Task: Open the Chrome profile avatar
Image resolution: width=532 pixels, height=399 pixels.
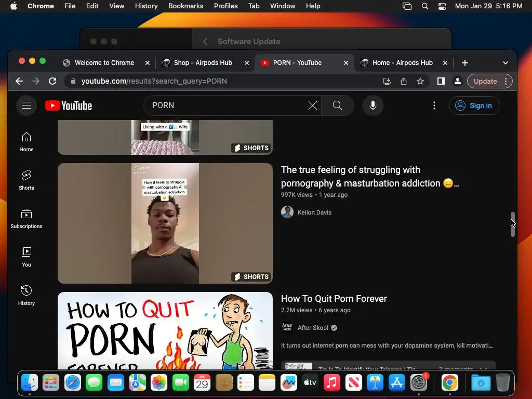Action: click(457, 81)
